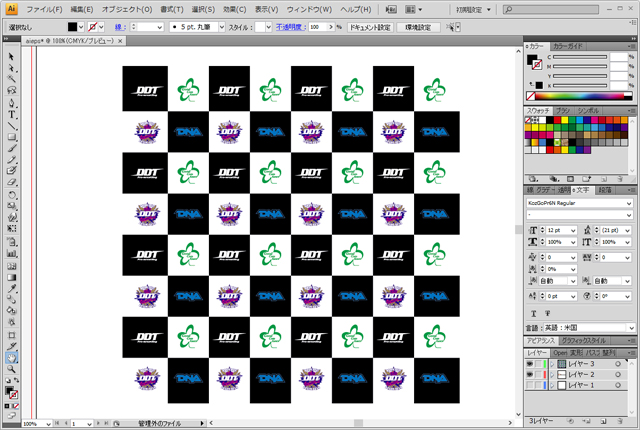Image resolution: width=640 pixels, height=430 pixels.
Task: Select the Eraser tool
Action: point(11,182)
